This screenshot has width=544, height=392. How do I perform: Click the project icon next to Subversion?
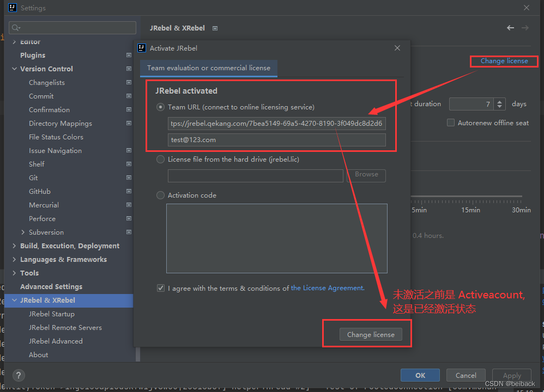129,232
